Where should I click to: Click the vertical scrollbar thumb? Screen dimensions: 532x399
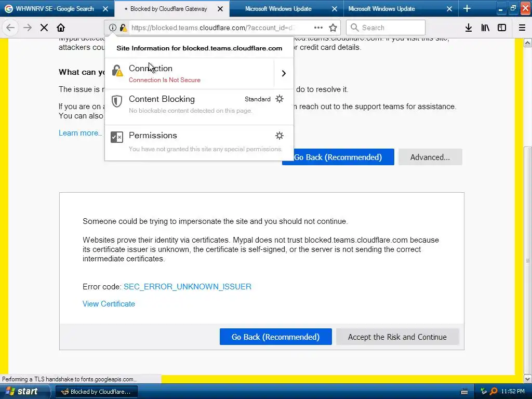pos(528,260)
